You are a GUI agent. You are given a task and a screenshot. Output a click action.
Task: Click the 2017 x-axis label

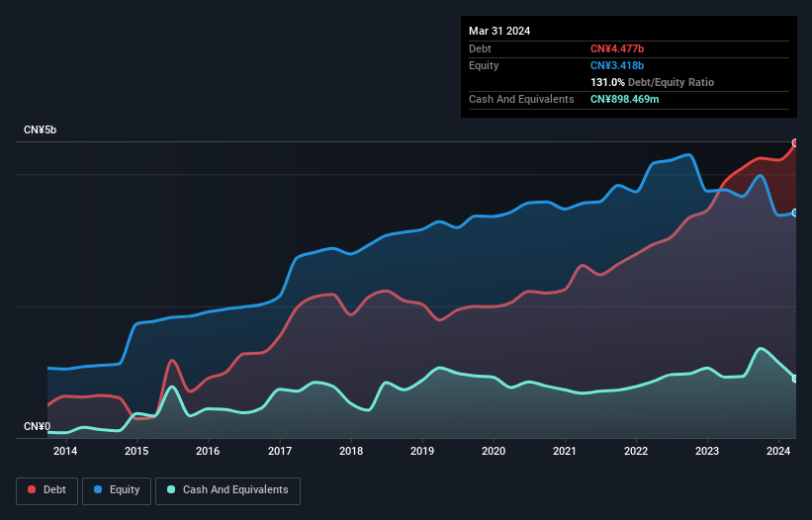coord(280,451)
